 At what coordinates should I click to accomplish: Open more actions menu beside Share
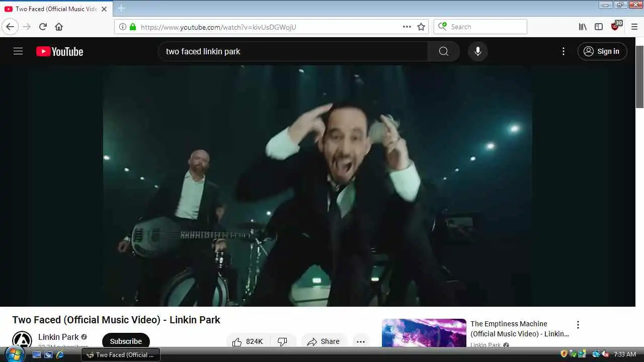[x=361, y=341]
